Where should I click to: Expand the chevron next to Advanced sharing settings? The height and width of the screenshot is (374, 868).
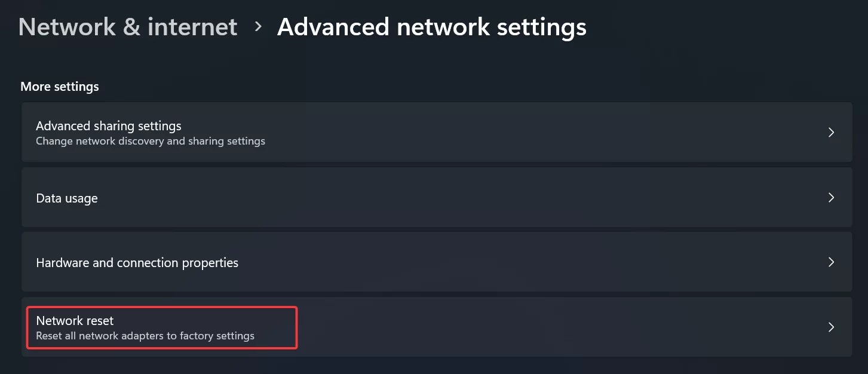[831, 132]
